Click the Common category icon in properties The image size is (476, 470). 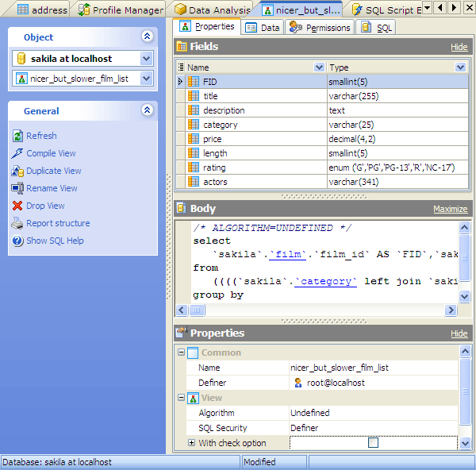coord(193,352)
